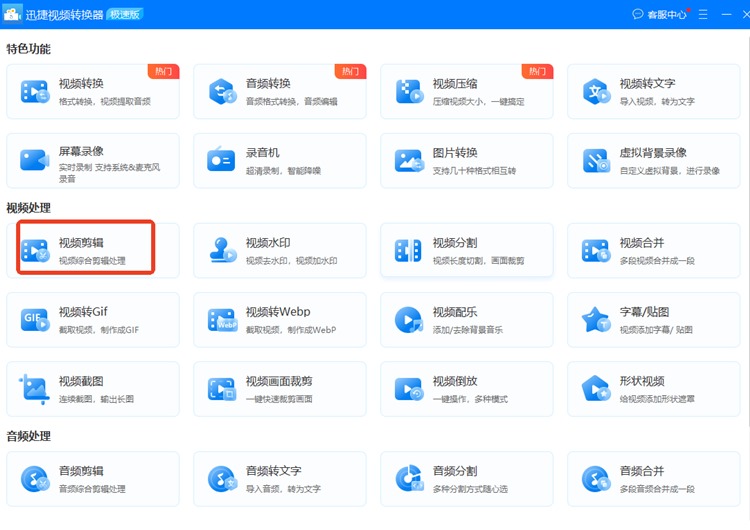Click text 超清录制, 智能降噪

point(284,170)
